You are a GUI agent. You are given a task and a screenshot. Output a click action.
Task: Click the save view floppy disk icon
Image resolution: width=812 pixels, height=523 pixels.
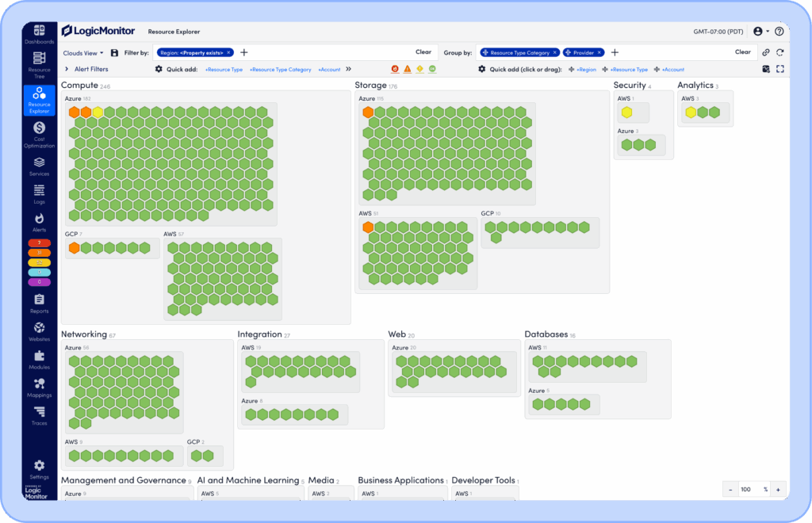tap(114, 53)
